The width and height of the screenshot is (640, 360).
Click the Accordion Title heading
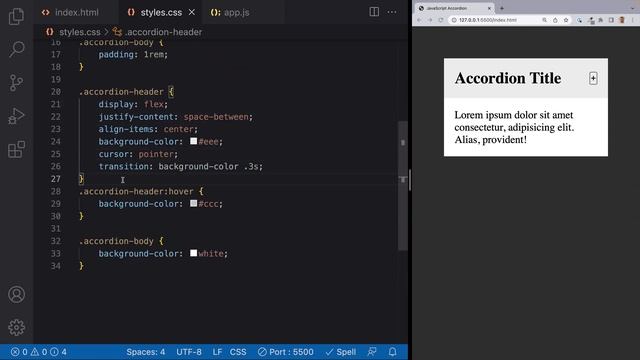pyautogui.click(x=508, y=78)
